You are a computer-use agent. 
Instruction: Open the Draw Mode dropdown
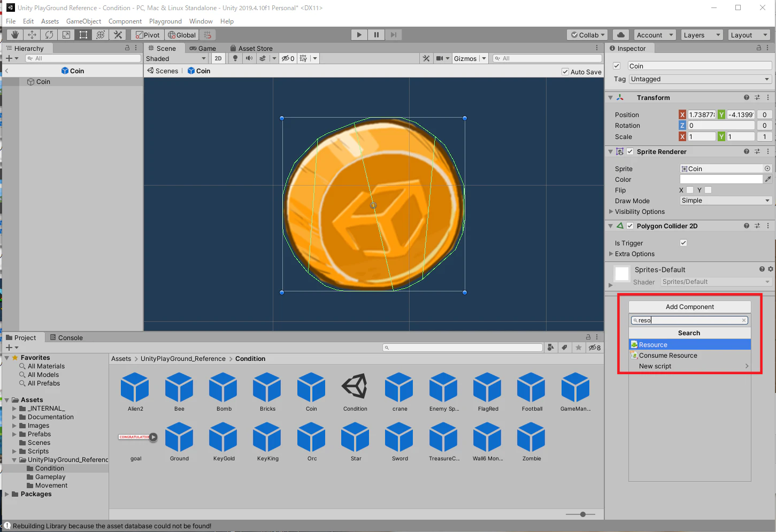point(726,201)
